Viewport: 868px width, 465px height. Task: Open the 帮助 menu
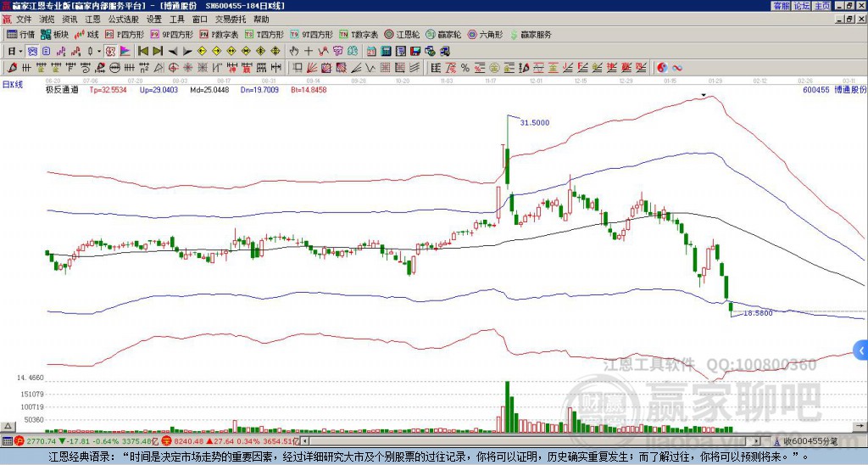[261, 20]
